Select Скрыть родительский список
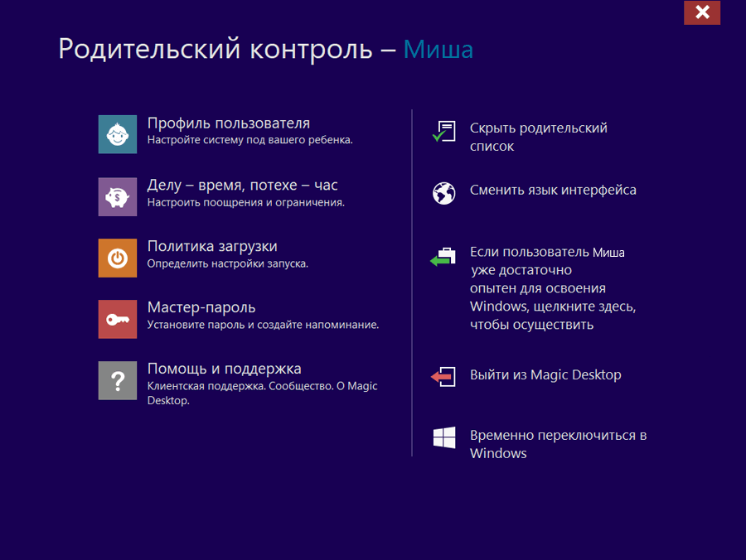The height and width of the screenshot is (560, 746). [538, 137]
